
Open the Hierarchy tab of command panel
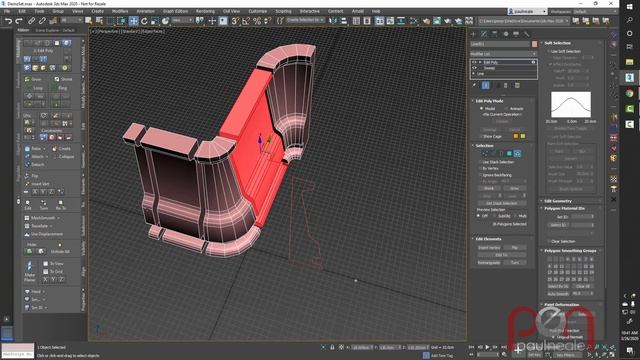pos(495,34)
